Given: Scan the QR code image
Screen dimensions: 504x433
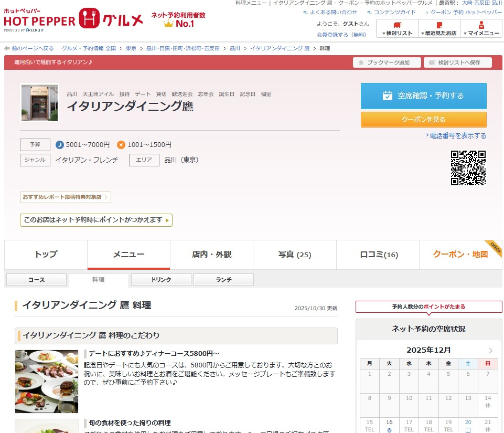Looking at the screenshot, I should (x=468, y=168).
